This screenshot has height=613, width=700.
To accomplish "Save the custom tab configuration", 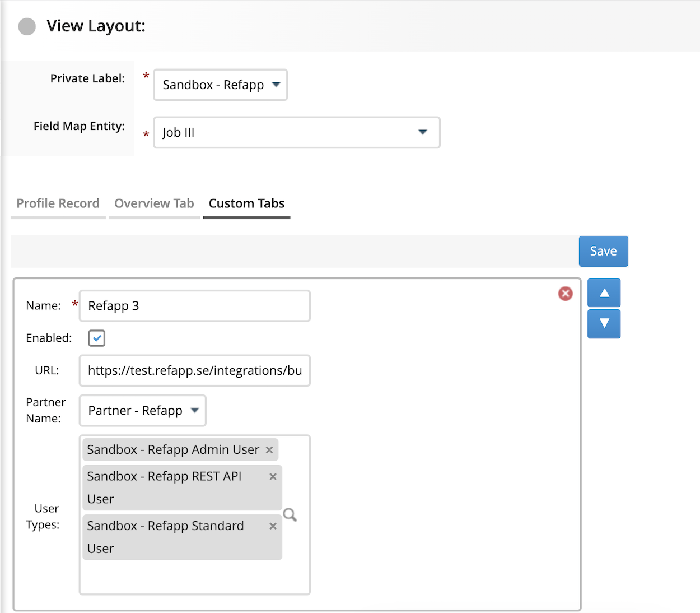I will coord(603,251).
